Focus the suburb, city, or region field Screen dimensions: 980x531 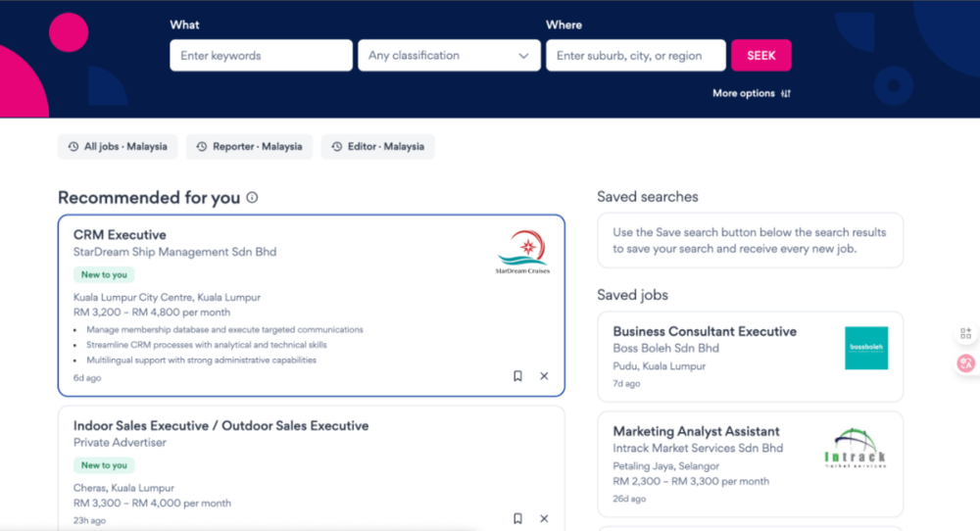(635, 56)
